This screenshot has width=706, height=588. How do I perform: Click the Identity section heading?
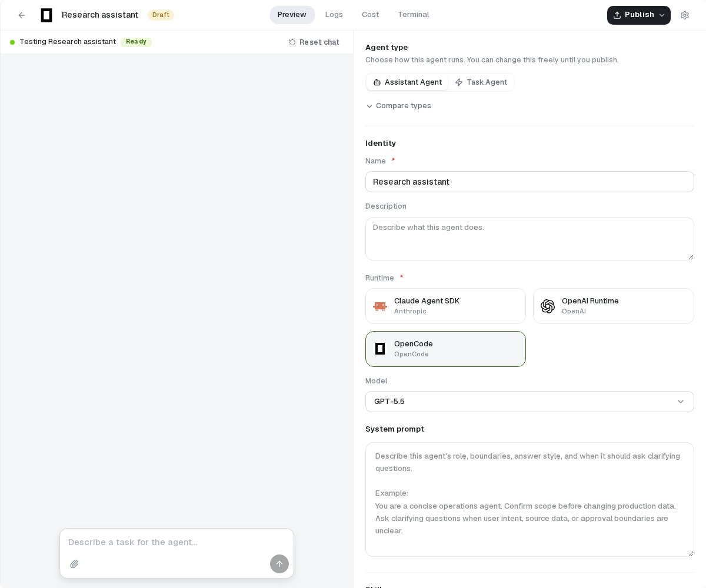tap(381, 143)
